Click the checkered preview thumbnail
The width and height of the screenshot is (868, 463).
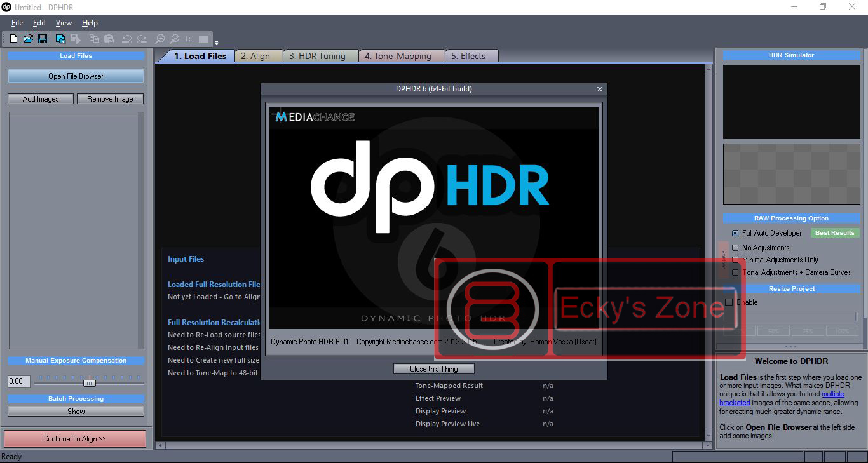(791, 173)
